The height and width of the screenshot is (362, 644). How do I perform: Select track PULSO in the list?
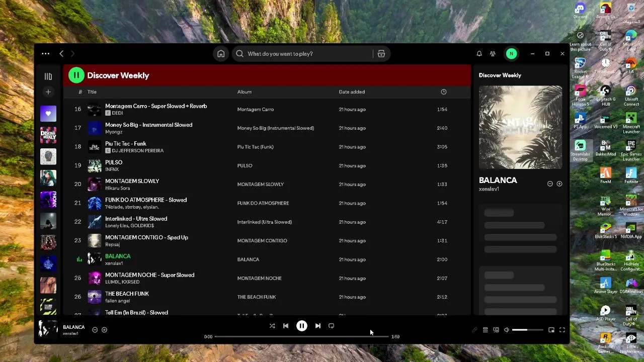(x=114, y=162)
